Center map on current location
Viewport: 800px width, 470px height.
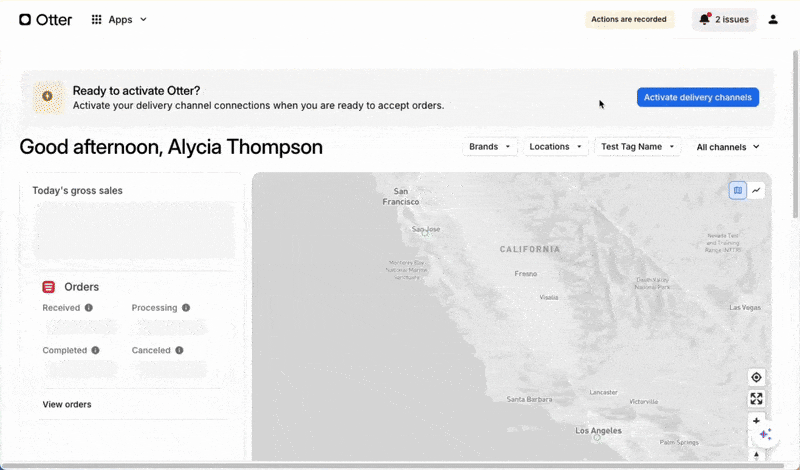click(756, 377)
